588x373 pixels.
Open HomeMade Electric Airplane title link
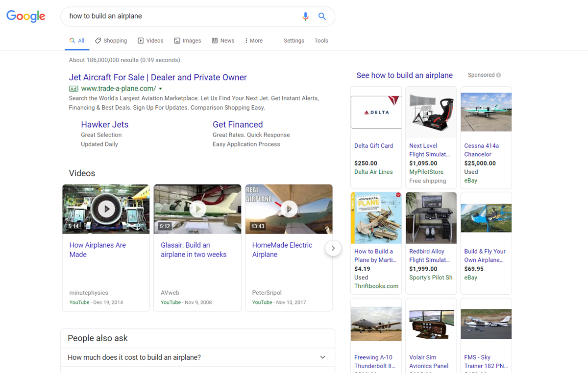tap(282, 250)
